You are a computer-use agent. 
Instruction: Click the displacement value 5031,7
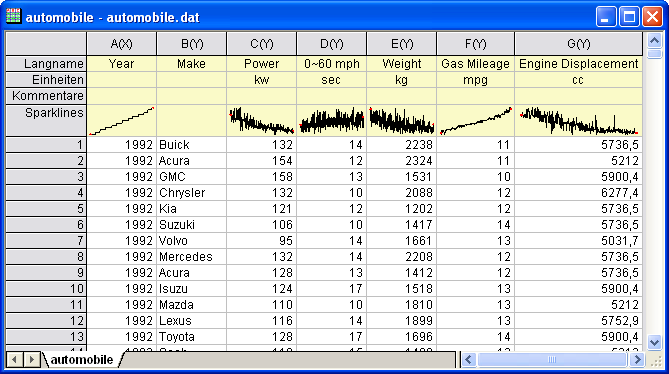tap(579, 241)
